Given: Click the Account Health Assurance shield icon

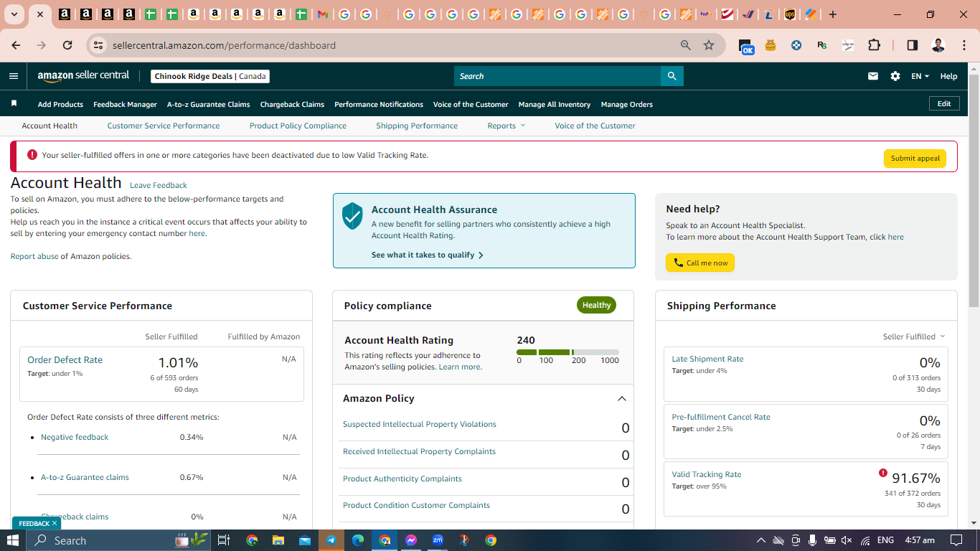Looking at the screenshot, I should coord(352,216).
